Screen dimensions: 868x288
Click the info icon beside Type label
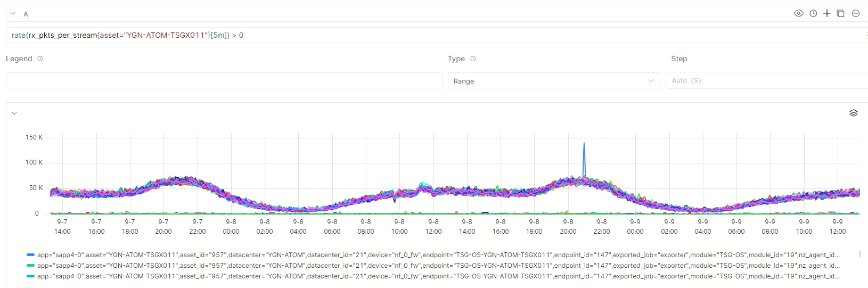tap(473, 59)
